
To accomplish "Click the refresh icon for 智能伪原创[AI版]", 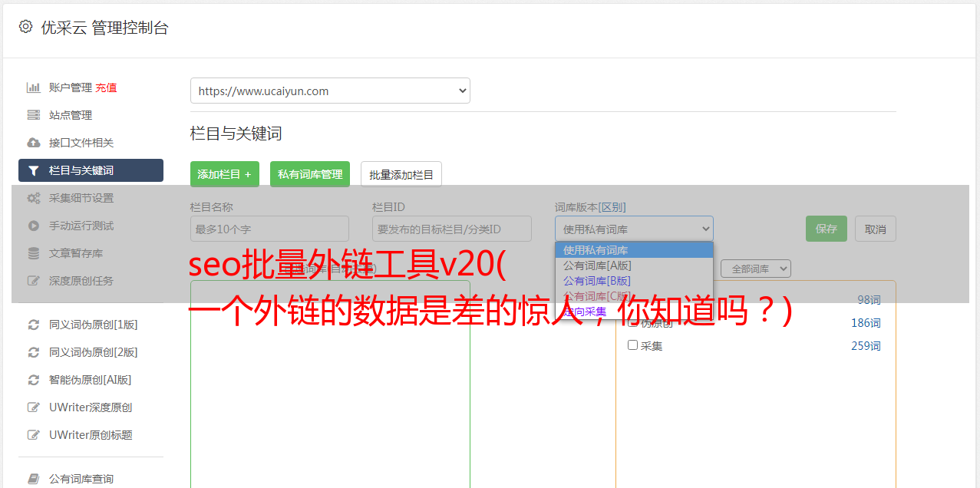I will [34, 380].
